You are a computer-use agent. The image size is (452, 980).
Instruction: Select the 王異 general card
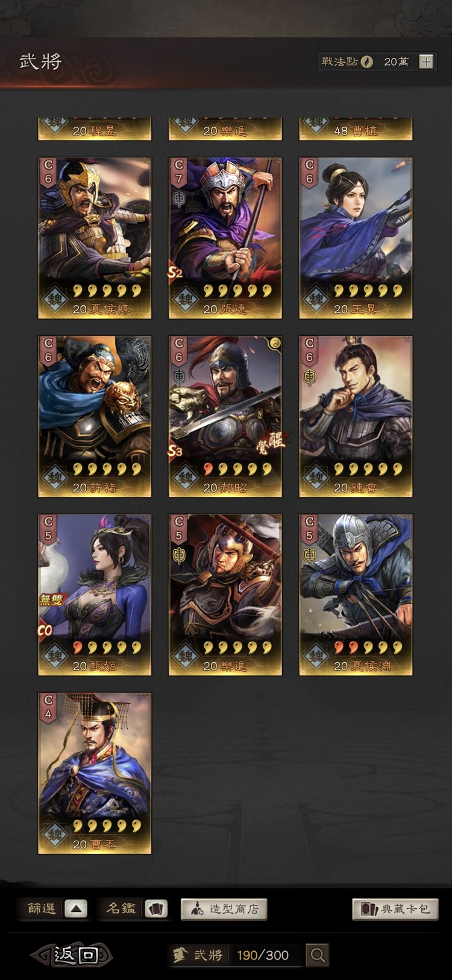tap(356, 238)
